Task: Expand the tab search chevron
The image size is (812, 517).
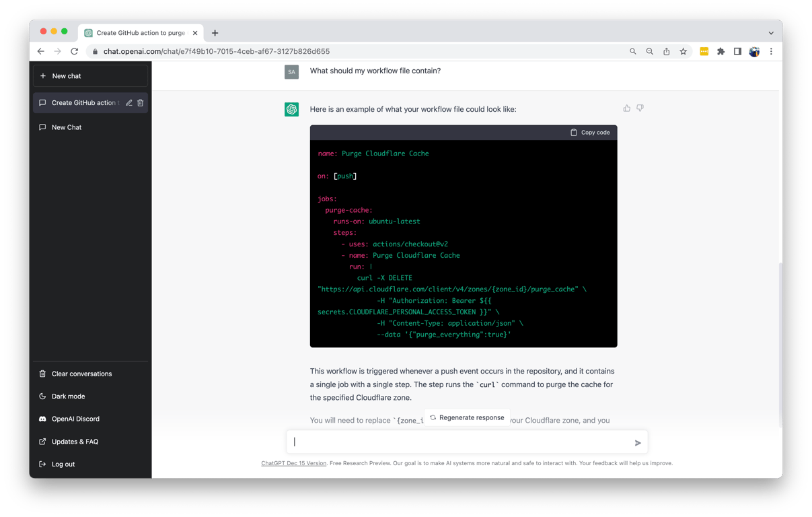Action: [771, 33]
